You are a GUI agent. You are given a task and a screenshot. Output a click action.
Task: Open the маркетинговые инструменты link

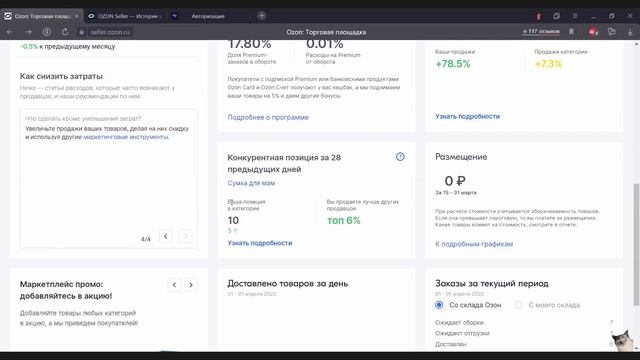[126, 137]
